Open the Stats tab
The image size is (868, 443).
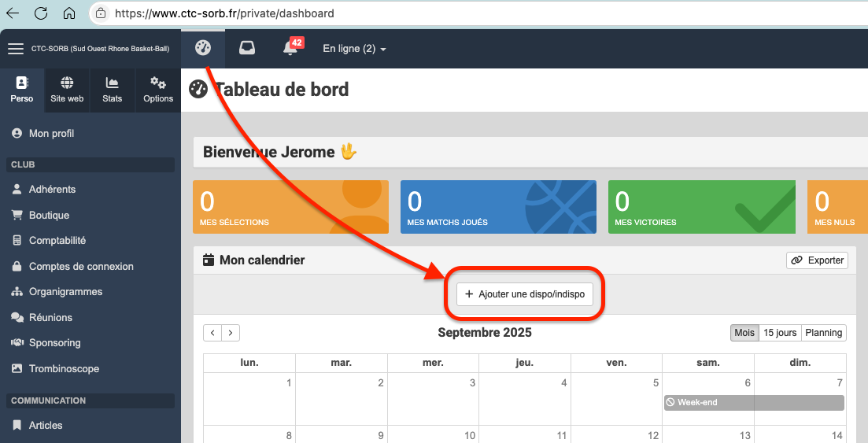[113, 90]
